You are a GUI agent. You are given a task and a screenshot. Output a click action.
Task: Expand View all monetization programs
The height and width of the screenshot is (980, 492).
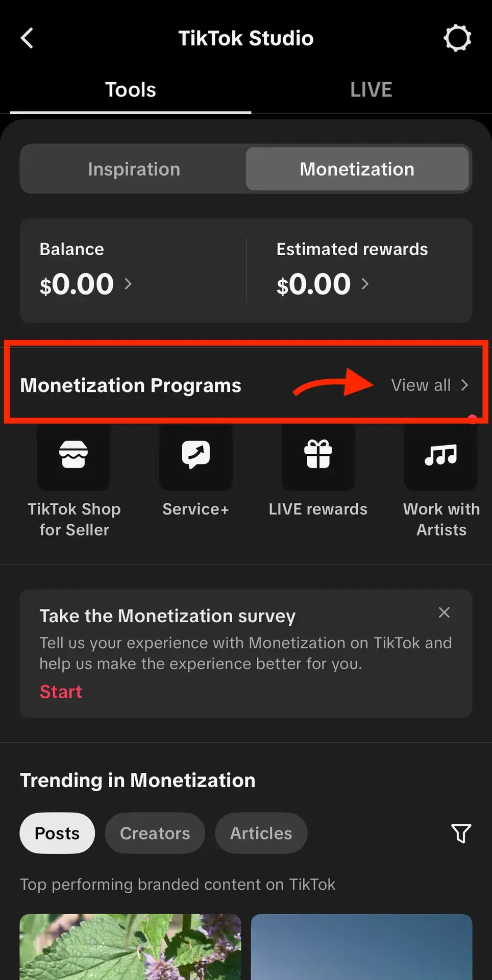click(x=429, y=385)
